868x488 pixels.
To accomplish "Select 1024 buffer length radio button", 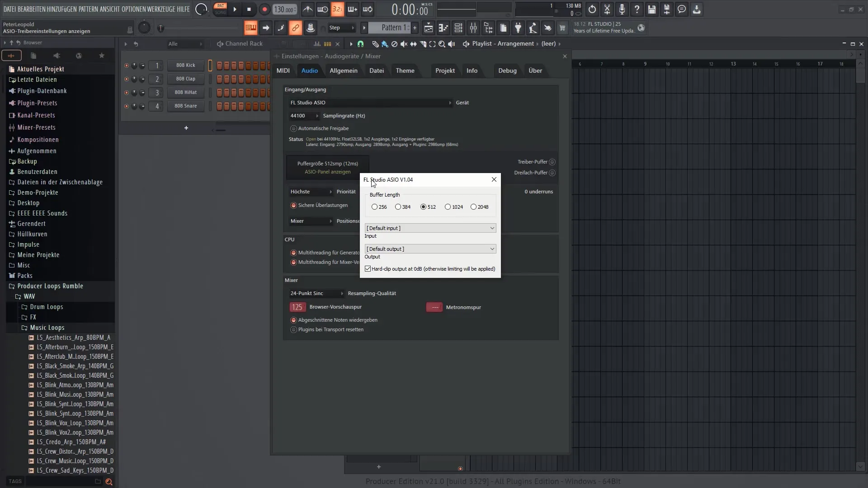I will (448, 207).
